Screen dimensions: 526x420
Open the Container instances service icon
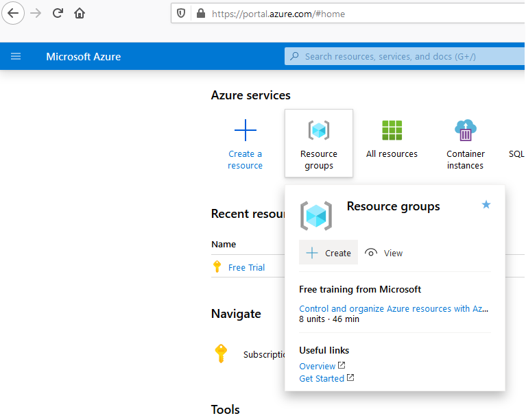point(465,130)
